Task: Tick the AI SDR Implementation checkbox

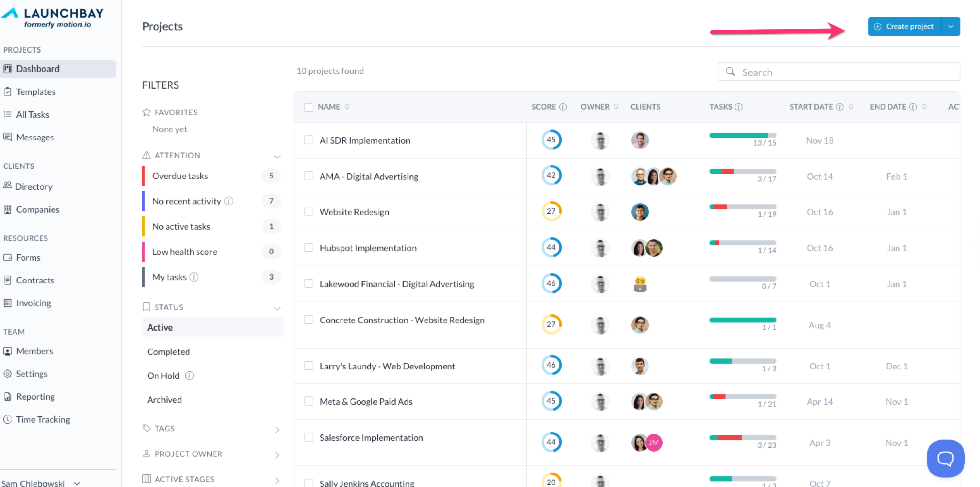Action: [308, 140]
